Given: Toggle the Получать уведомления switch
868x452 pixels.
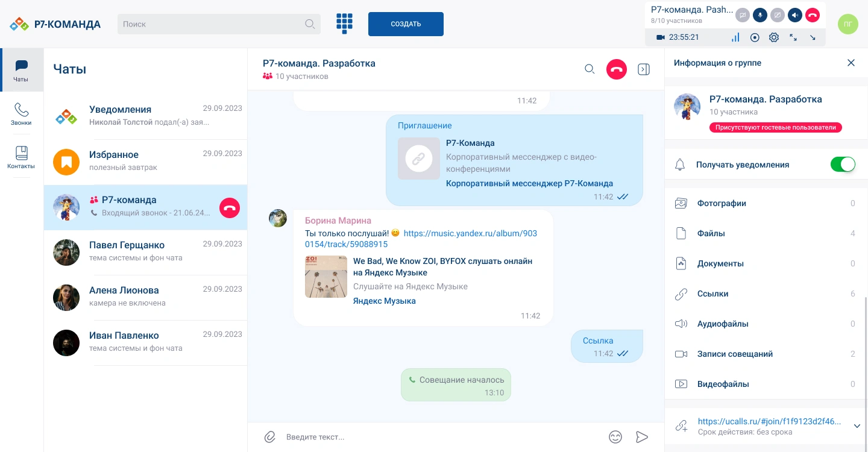Looking at the screenshot, I should (x=843, y=165).
